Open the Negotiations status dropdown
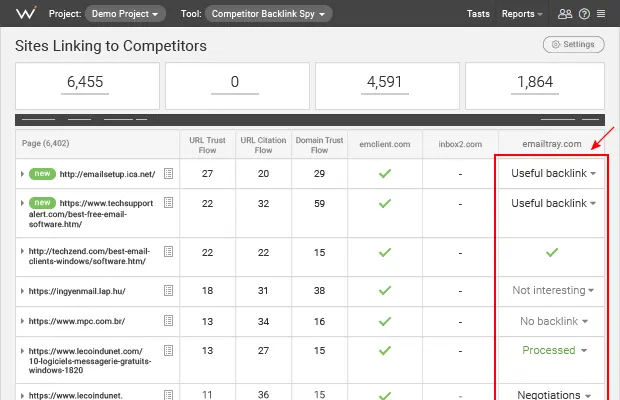The height and width of the screenshot is (400, 620). [x=554, y=394]
